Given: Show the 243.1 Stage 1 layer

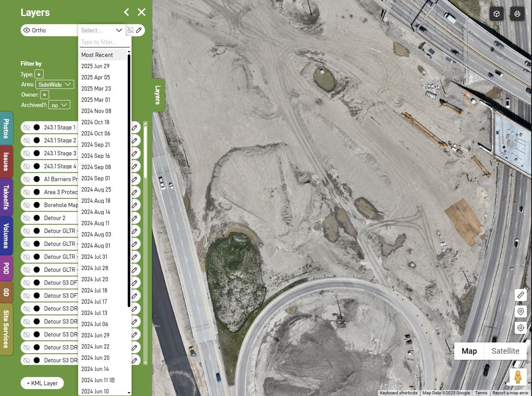Looking at the screenshot, I should [x=27, y=128].
